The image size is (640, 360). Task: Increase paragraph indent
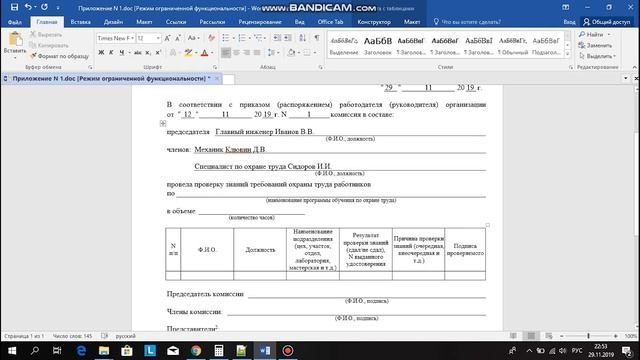288,38
